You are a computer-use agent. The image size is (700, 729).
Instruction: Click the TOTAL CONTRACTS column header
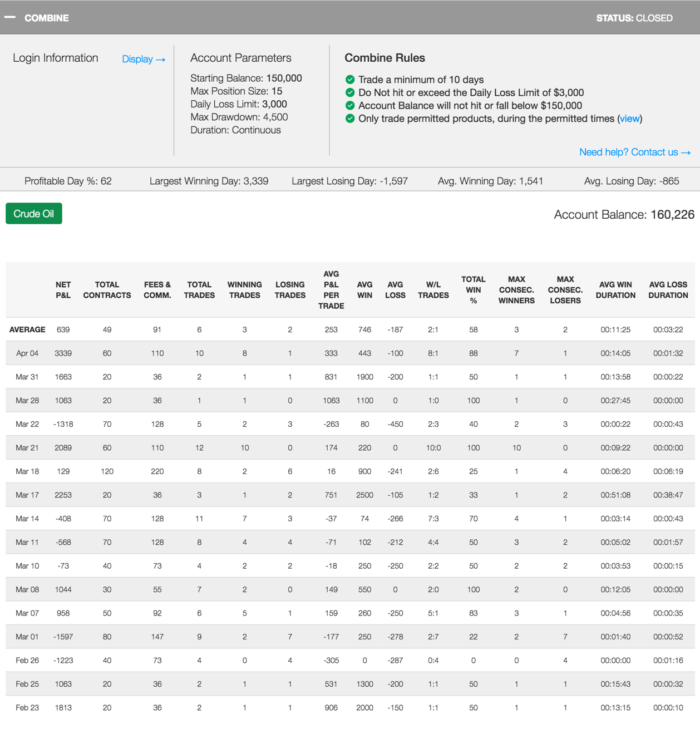click(x=107, y=290)
